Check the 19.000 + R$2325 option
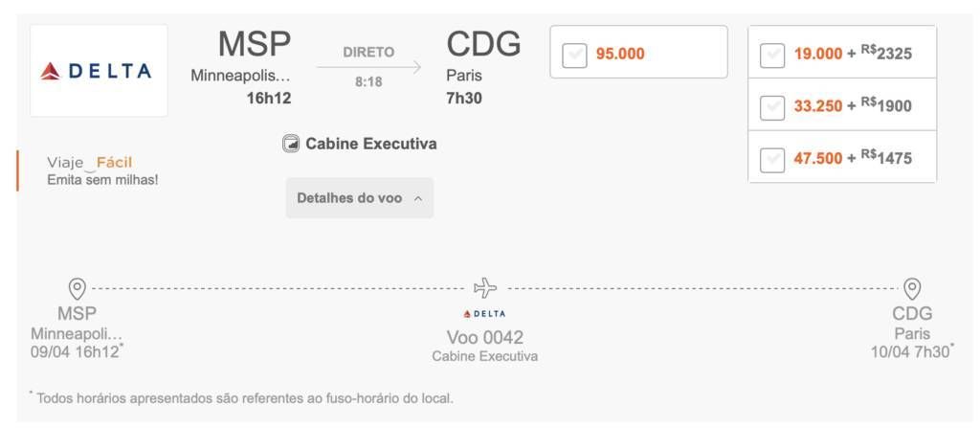Image resolution: width=980 pixels, height=428 pixels. [772, 56]
